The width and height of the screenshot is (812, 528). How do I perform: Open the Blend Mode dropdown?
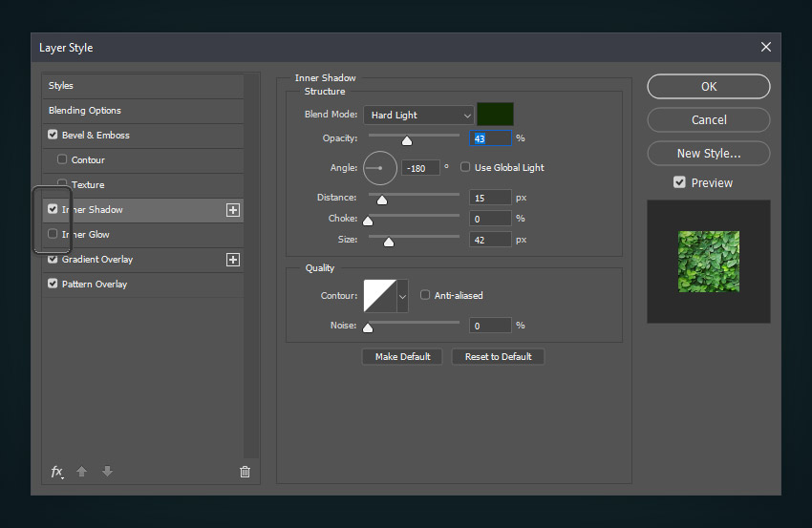point(417,115)
